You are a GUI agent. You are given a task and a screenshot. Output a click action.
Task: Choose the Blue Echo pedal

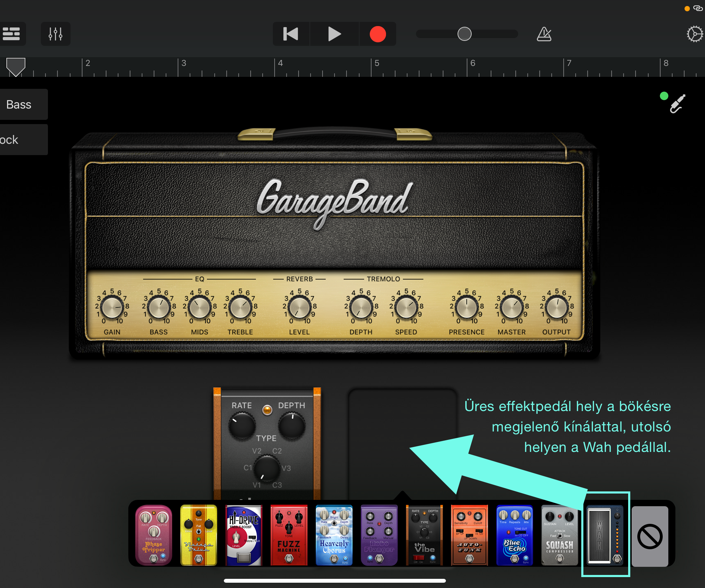click(515, 535)
